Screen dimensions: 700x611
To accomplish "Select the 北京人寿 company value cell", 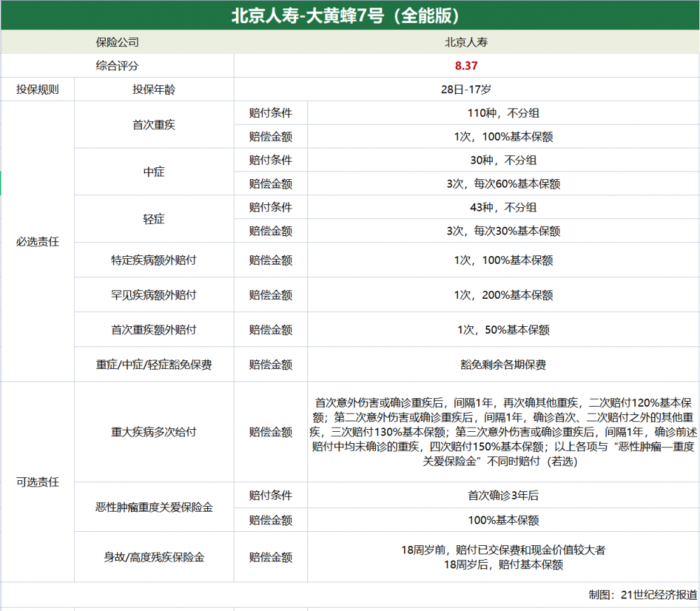I will coord(466,43).
